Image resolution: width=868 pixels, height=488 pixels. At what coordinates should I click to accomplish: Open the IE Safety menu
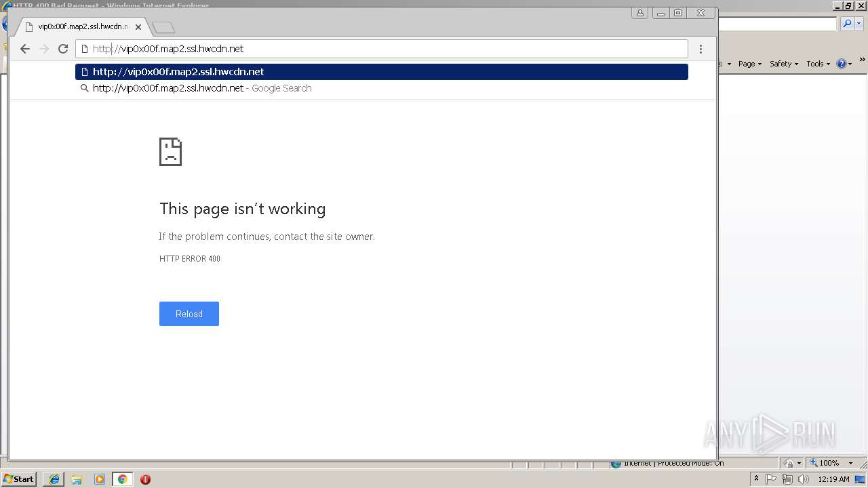point(784,64)
